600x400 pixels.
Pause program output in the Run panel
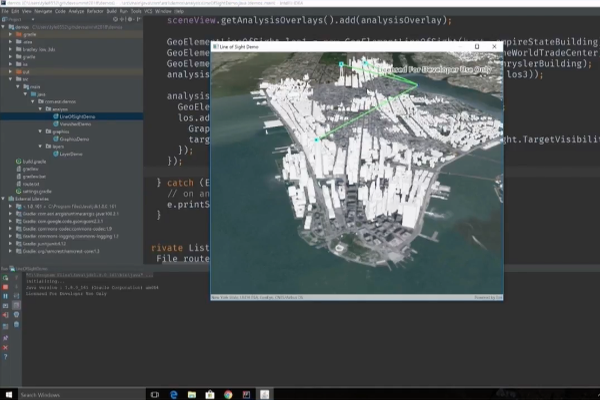5,297
